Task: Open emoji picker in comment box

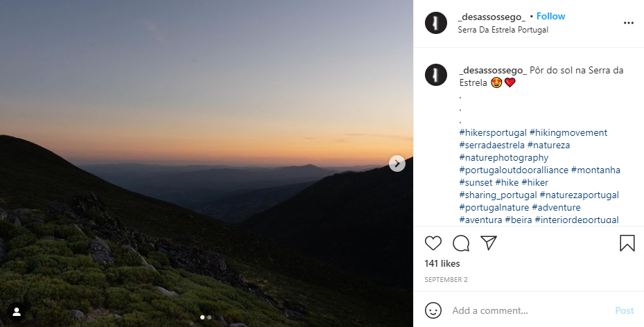Action: [x=433, y=310]
